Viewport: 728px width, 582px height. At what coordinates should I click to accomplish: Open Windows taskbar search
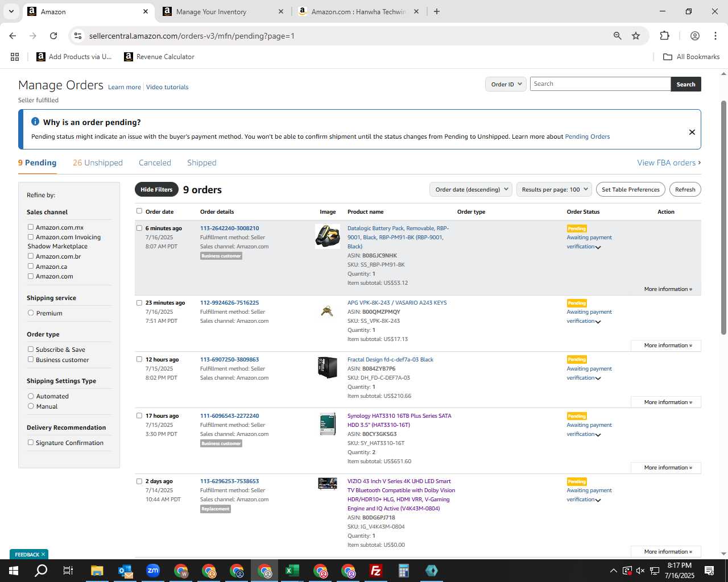[41, 570]
